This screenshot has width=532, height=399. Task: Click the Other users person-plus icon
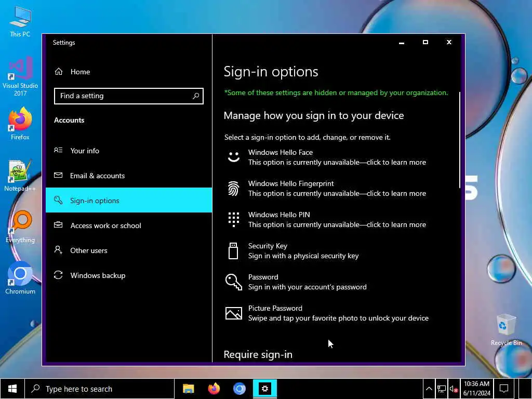tap(58, 250)
